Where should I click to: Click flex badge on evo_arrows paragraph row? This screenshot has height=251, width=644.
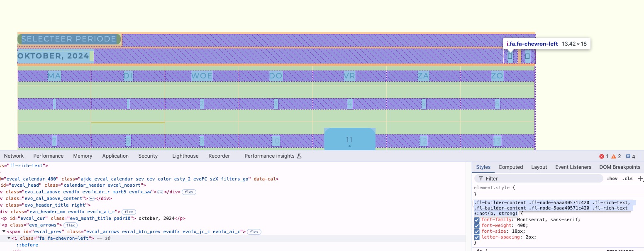tap(71, 225)
